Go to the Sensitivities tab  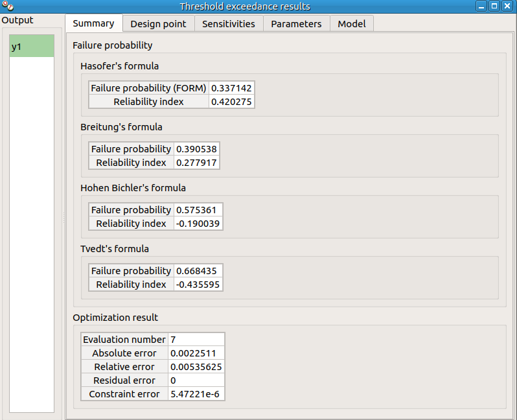pos(229,24)
